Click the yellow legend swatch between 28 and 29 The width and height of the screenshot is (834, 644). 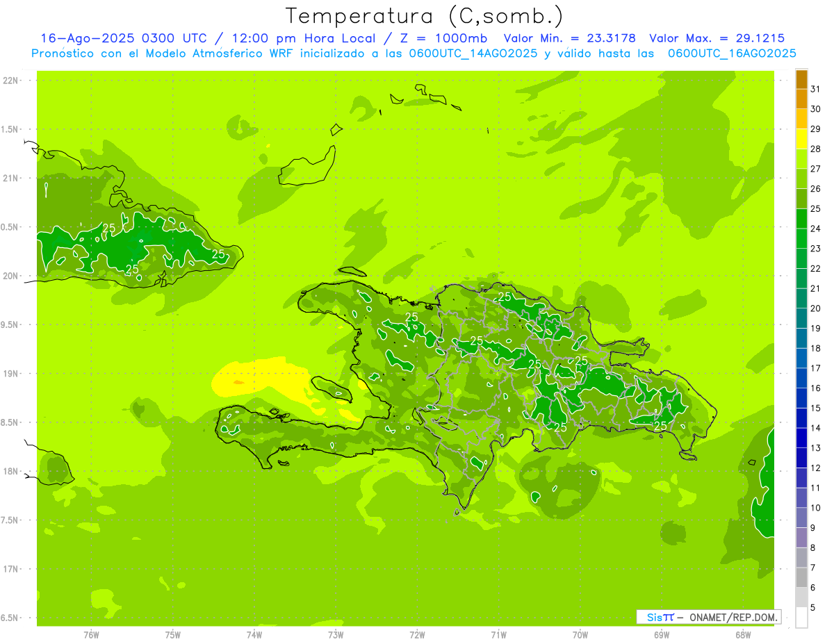coord(801,139)
